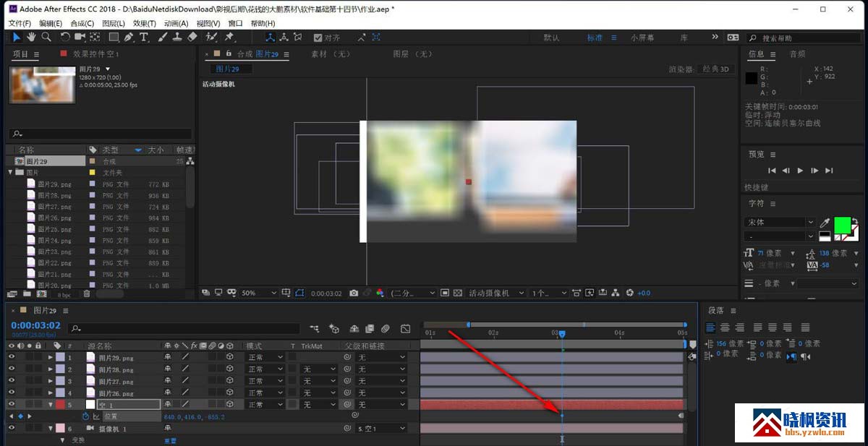The width and height of the screenshot is (868, 446).
Task: Click the motion blur icon in timeline
Action: 386,329
